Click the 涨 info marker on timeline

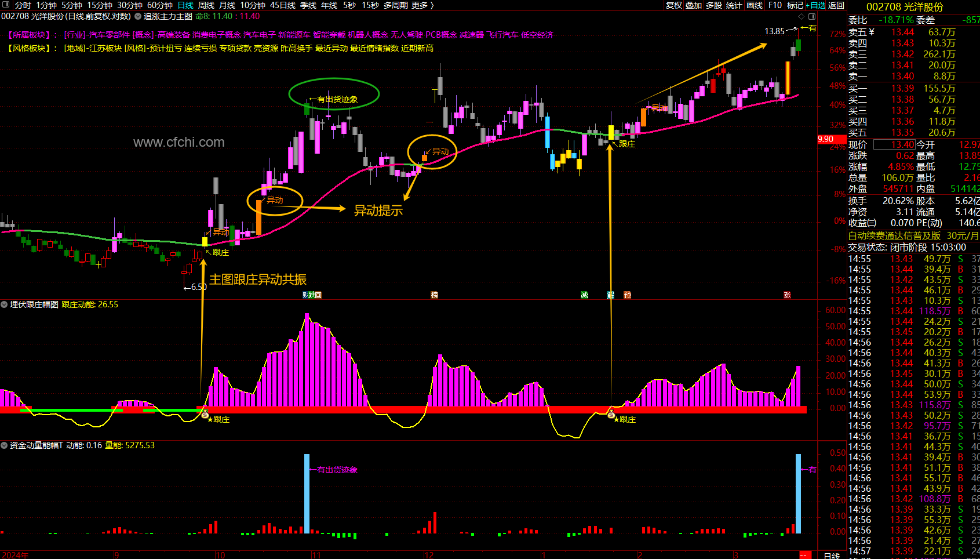click(787, 295)
